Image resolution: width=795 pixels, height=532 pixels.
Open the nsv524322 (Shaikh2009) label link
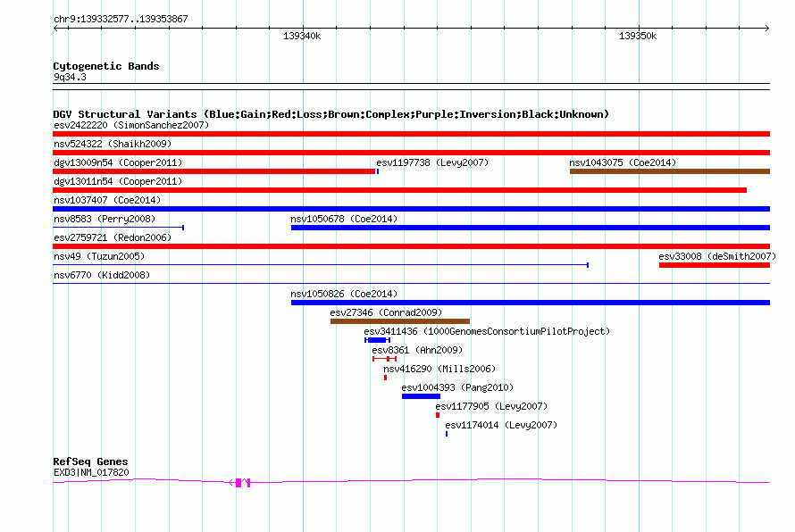coord(113,144)
